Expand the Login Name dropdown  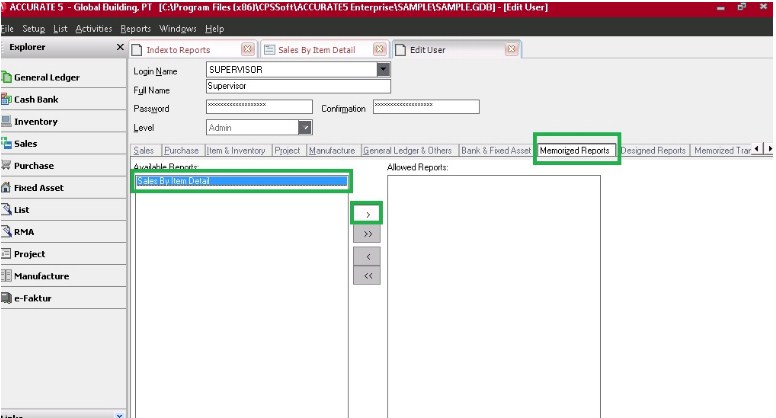pyautogui.click(x=382, y=70)
